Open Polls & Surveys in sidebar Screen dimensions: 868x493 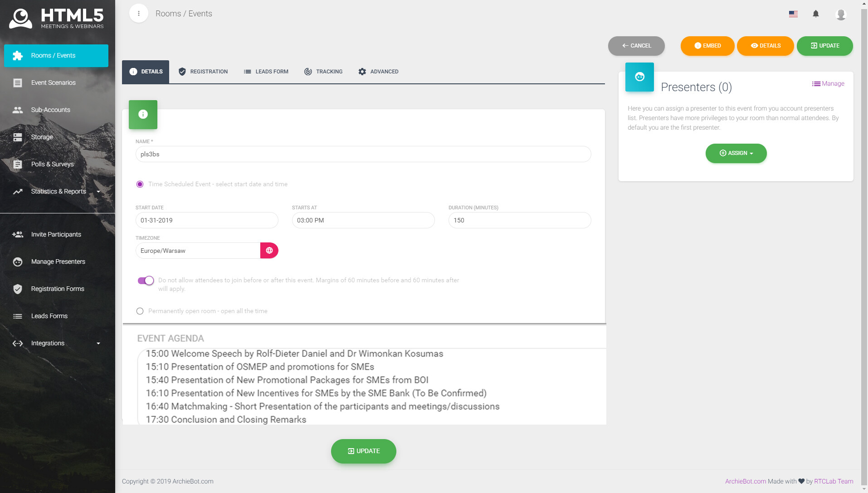click(x=56, y=164)
